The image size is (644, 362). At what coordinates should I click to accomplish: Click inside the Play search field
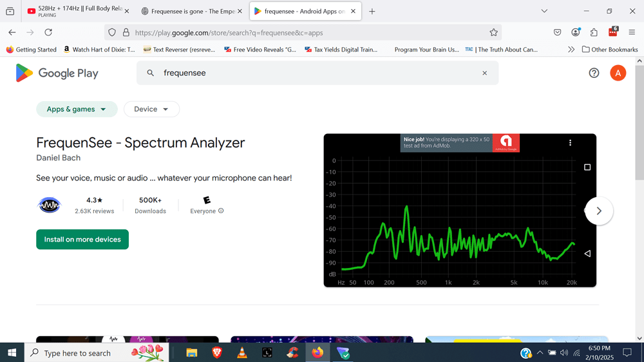point(317,73)
